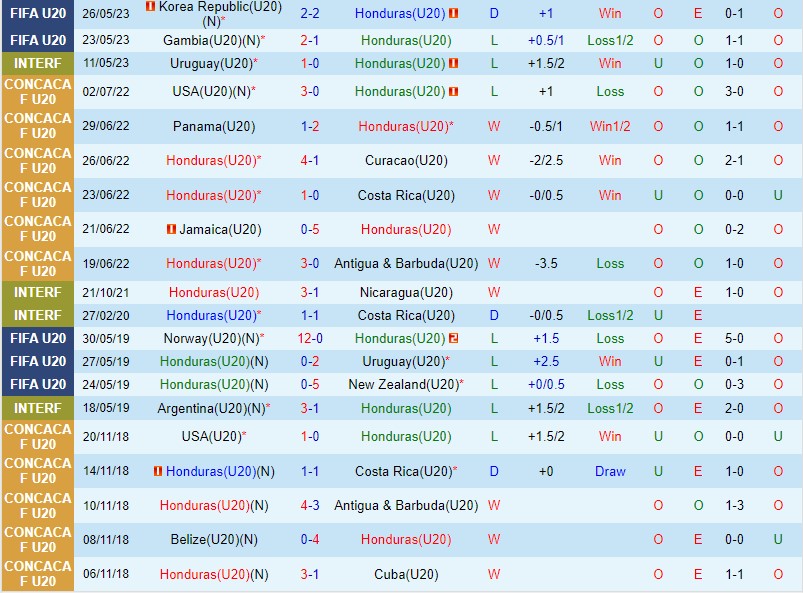Click New Zealand(U20) team name
The height and width of the screenshot is (593, 803).
(x=403, y=384)
